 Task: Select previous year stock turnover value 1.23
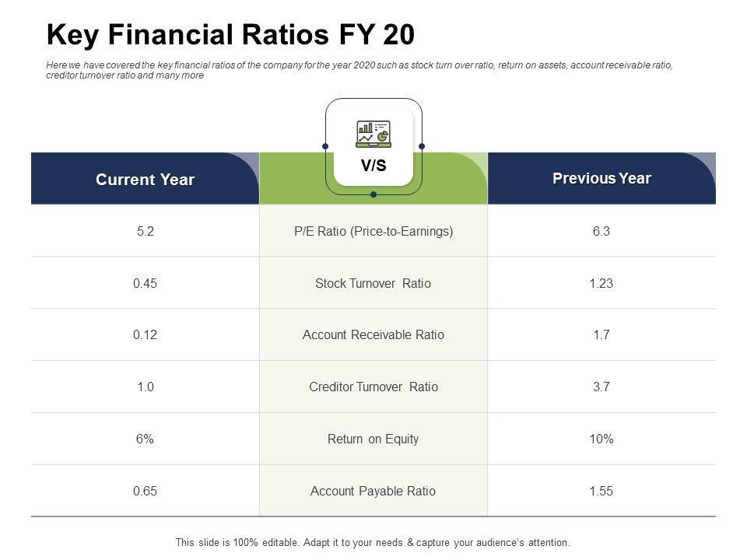pyautogui.click(x=601, y=283)
